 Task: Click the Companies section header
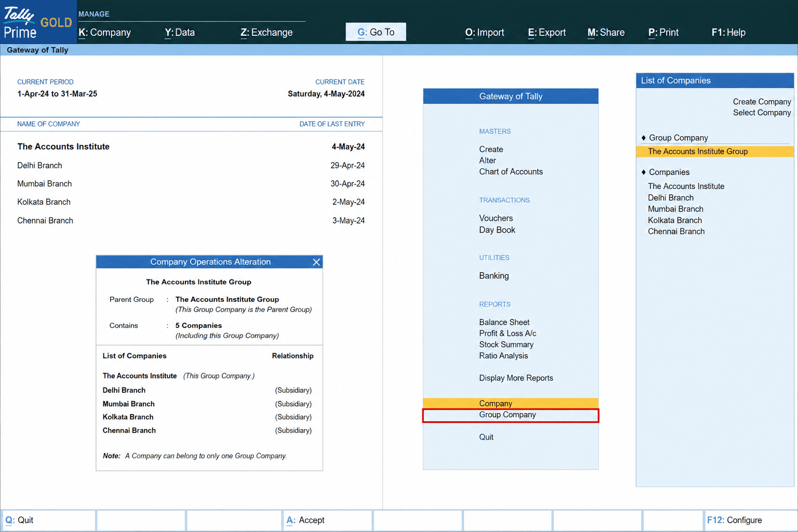click(669, 172)
